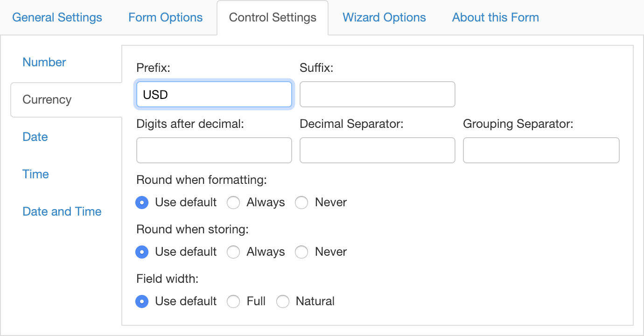Open the Wizard Options tab
This screenshot has width=644, height=336.
click(384, 18)
